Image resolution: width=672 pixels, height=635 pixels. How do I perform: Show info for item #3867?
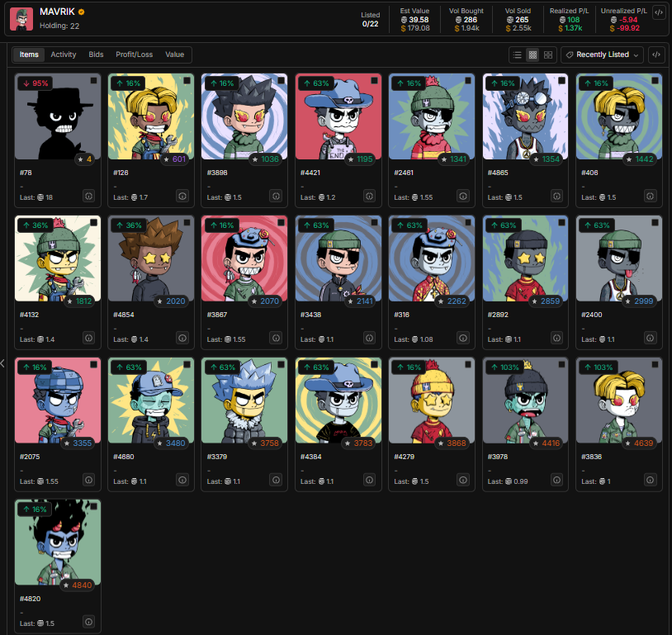276,338
